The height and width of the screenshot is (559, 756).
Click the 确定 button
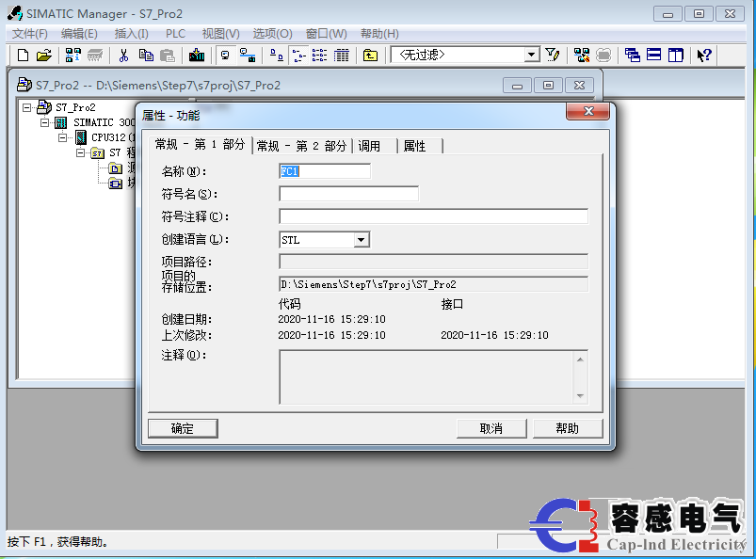(x=183, y=428)
